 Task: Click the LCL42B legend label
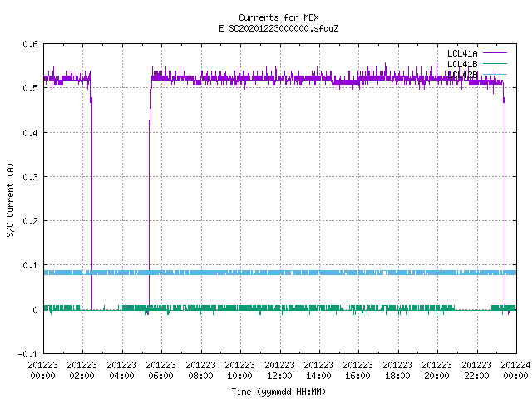(x=462, y=75)
